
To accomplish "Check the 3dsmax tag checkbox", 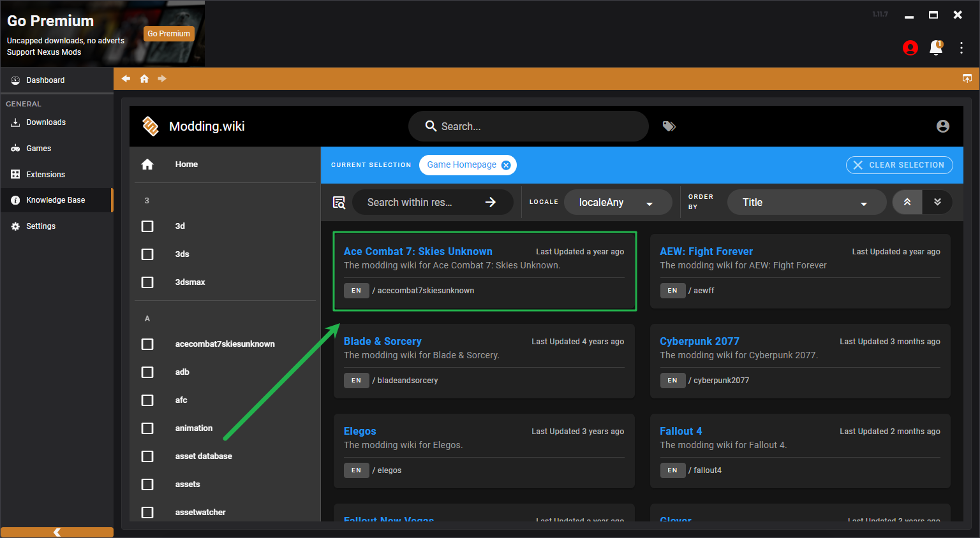I will pyautogui.click(x=147, y=282).
